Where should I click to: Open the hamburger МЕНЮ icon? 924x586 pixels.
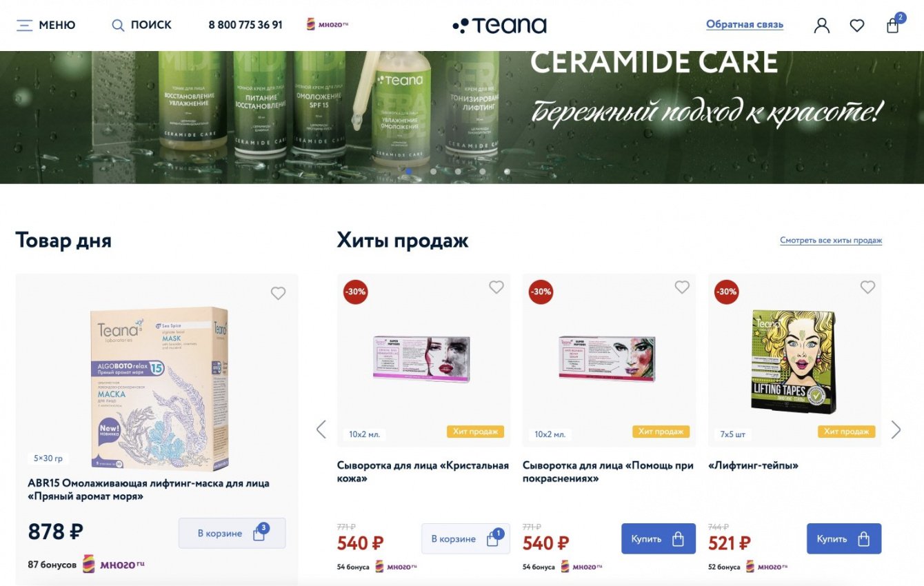(x=25, y=26)
